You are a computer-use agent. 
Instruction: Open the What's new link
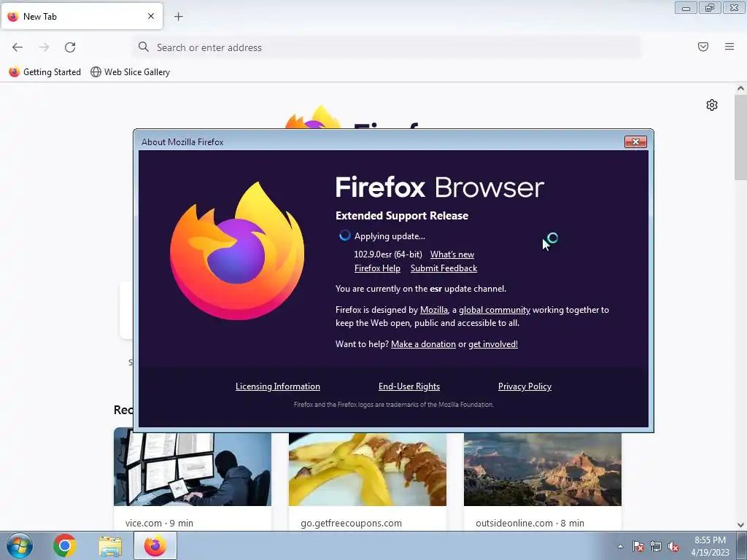452,254
